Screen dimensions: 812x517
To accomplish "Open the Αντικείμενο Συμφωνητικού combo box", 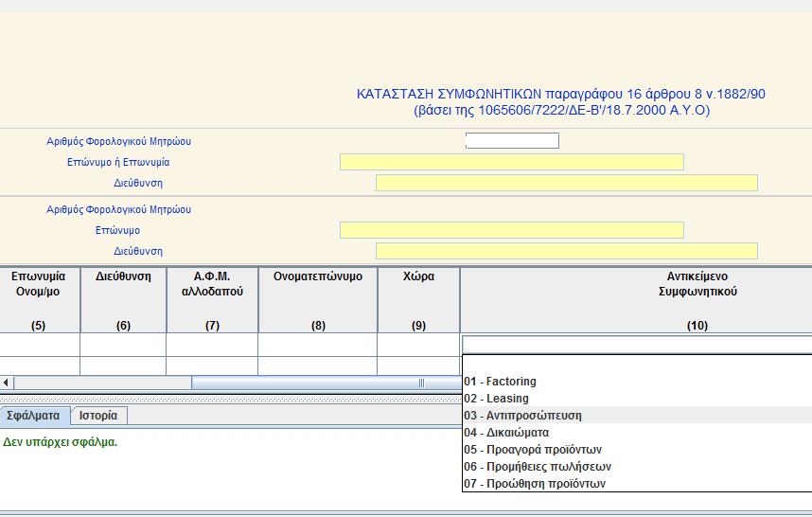I will click(637, 345).
